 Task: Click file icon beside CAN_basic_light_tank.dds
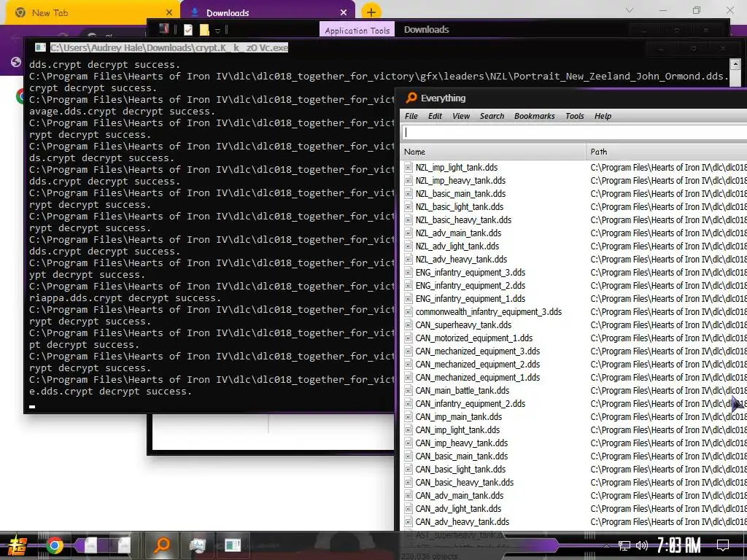click(x=409, y=469)
